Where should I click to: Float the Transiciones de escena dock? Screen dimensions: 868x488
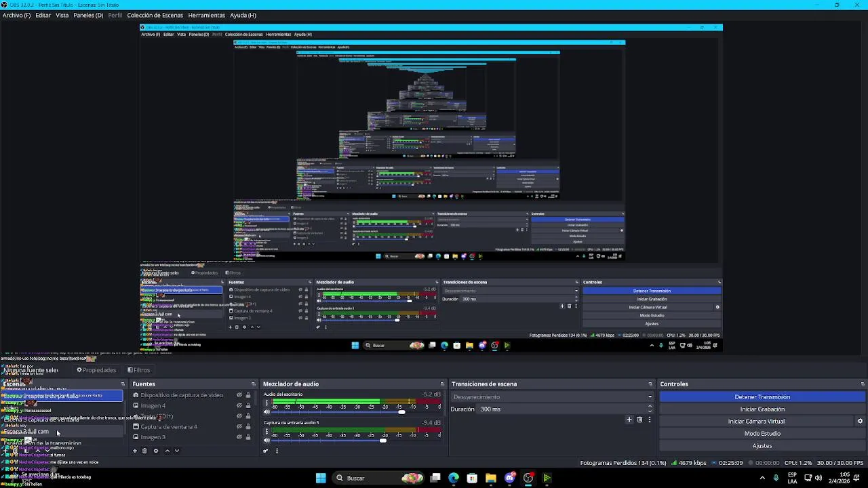click(650, 384)
